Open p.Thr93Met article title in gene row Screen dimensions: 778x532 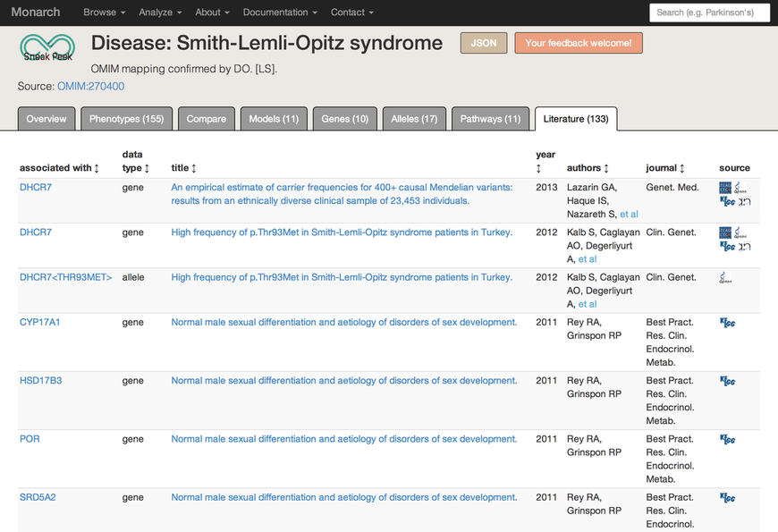342,232
